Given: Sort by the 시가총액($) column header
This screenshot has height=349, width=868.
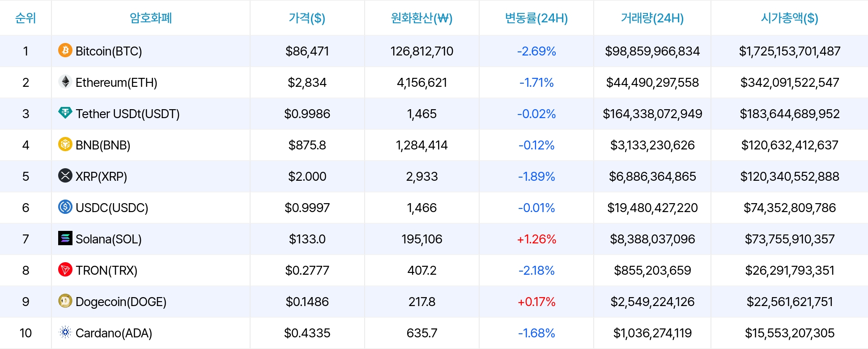Looking at the screenshot, I should point(789,18).
